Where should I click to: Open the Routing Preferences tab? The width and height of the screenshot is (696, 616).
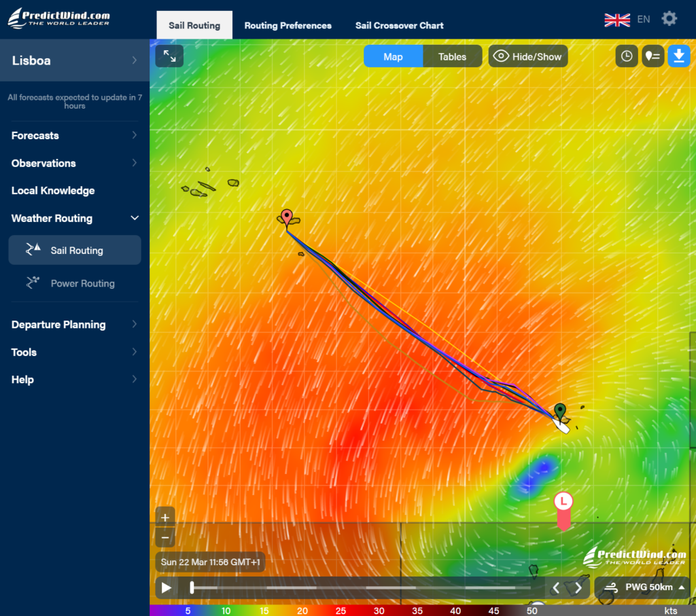tap(288, 26)
